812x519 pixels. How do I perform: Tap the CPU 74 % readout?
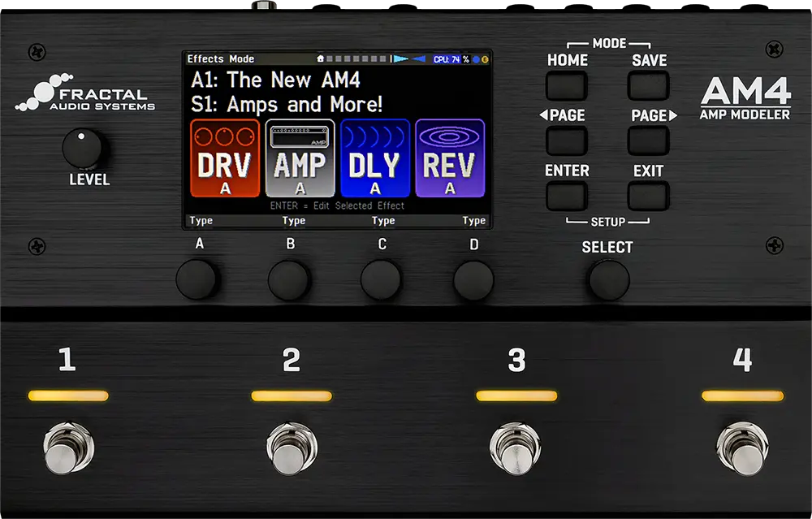pos(451,59)
